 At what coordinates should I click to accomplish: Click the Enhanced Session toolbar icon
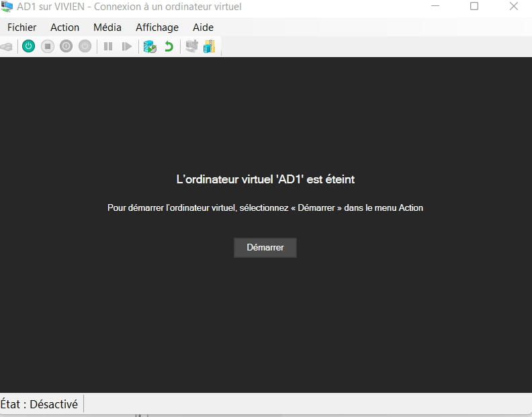tap(191, 46)
